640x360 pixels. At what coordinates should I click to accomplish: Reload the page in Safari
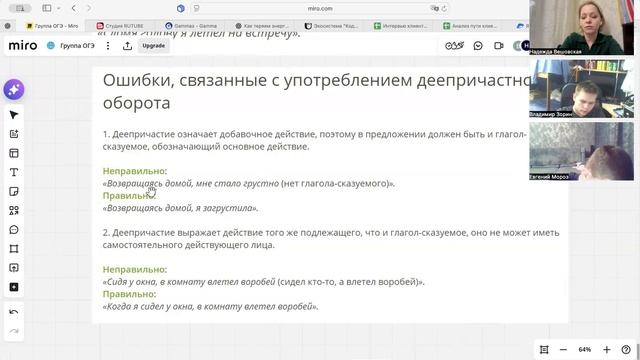pos(444,8)
